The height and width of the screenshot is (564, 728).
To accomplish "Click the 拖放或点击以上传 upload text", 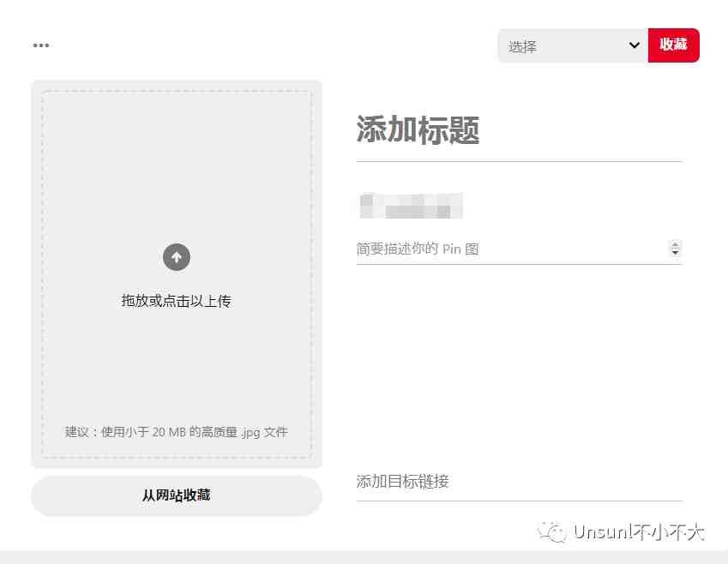I will click(x=177, y=301).
